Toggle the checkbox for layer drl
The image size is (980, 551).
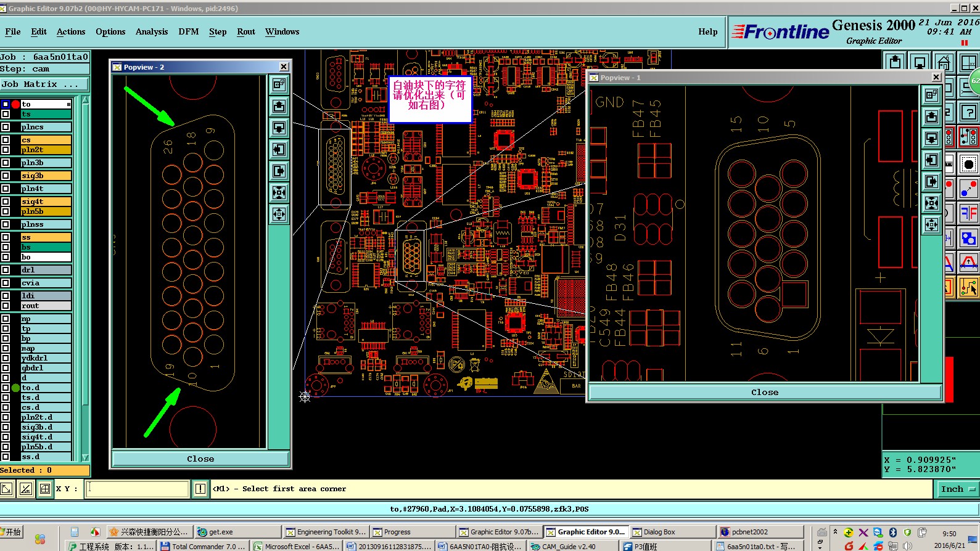(x=6, y=270)
